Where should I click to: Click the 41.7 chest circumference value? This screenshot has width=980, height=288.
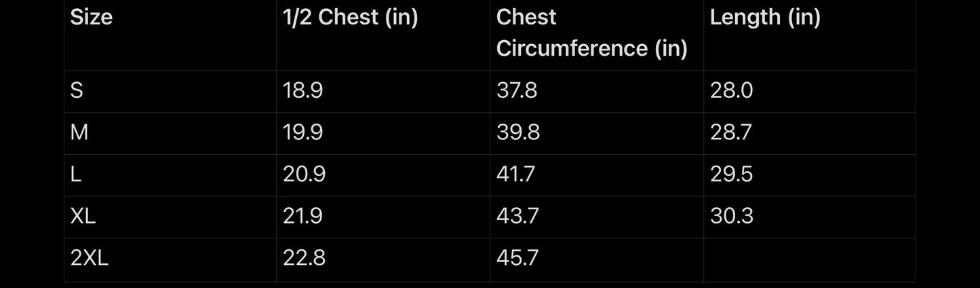tap(515, 174)
